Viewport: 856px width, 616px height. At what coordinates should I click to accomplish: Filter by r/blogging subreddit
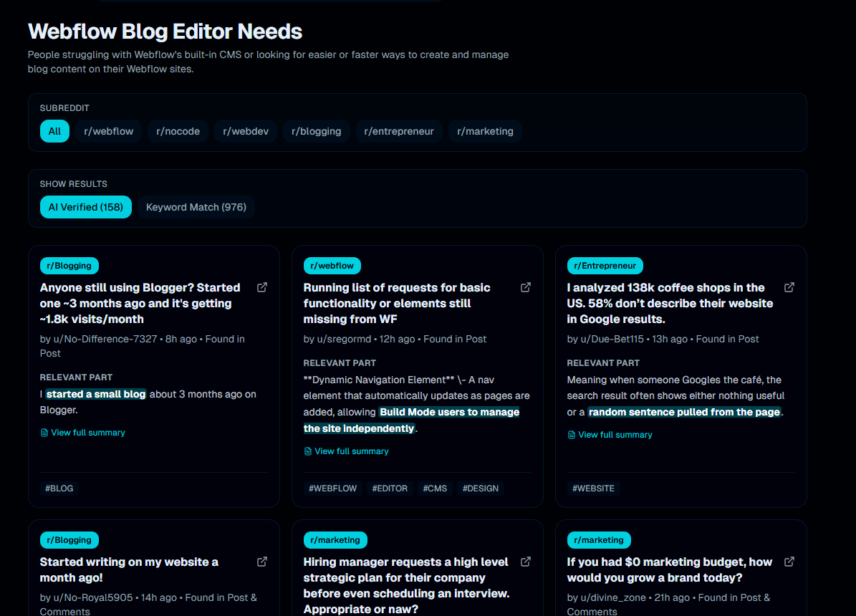pyautogui.click(x=316, y=131)
